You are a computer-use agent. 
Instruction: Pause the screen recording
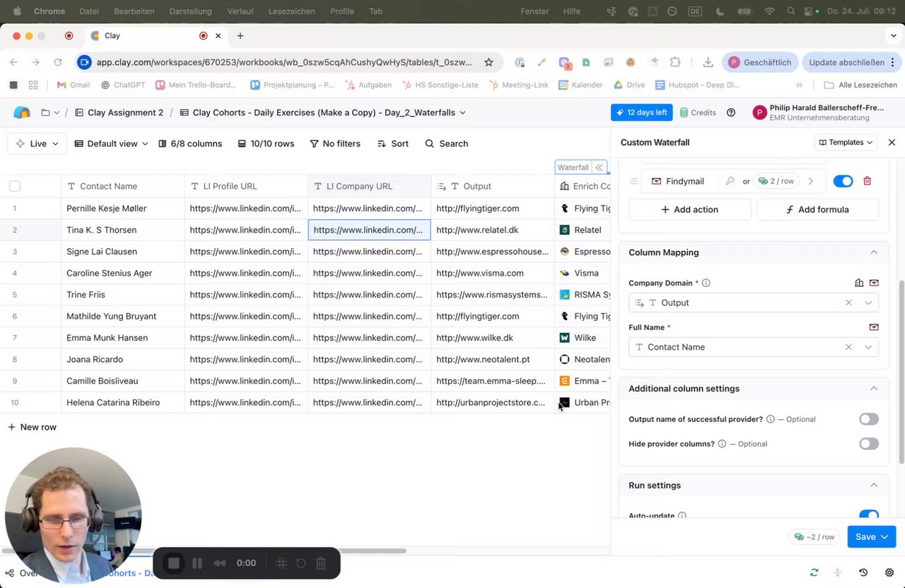(x=197, y=563)
